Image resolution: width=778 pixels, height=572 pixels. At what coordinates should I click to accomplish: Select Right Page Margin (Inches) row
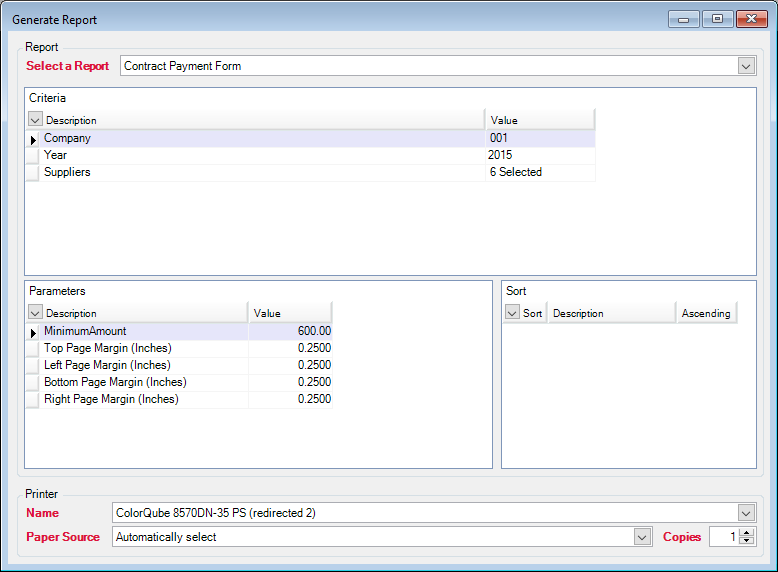coord(179,399)
